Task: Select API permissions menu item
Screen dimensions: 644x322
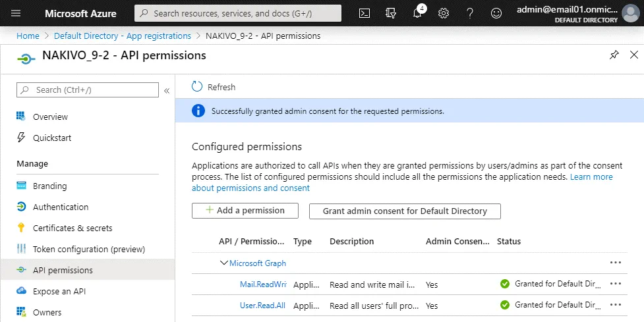Action: click(88, 270)
